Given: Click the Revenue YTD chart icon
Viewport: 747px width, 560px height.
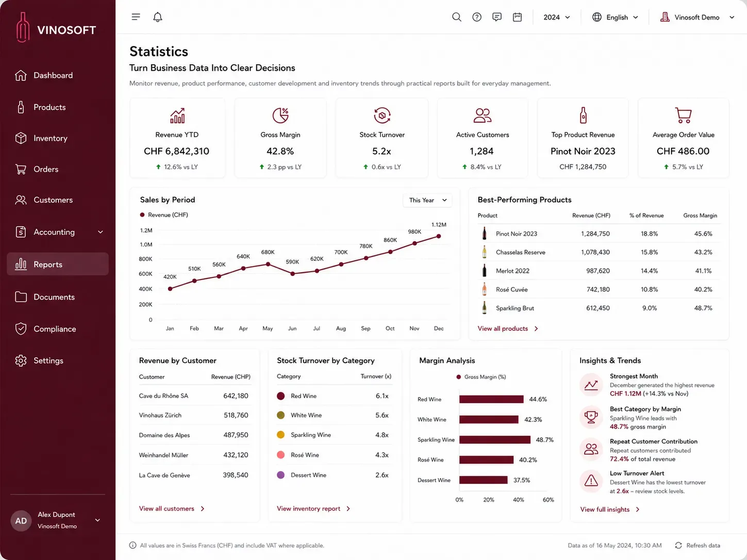Looking at the screenshot, I should 177,116.
